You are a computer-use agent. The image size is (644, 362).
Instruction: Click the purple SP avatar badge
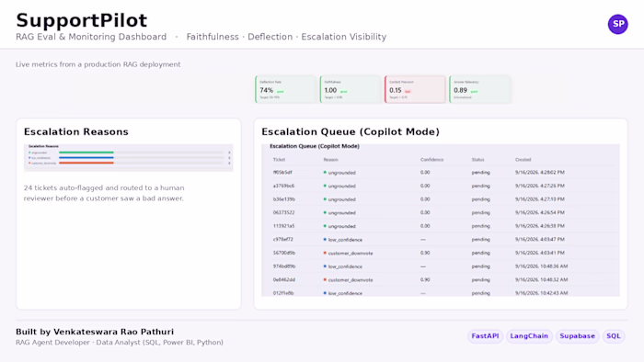click(x=617, y=24)
